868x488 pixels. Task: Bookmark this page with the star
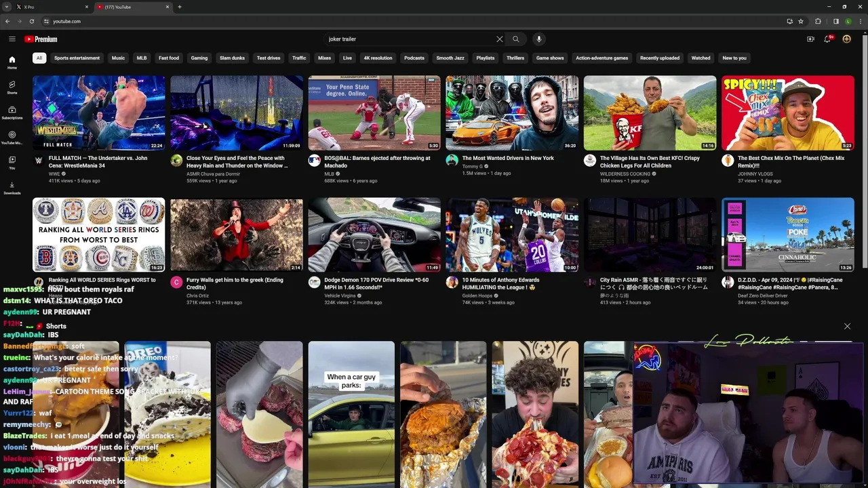coord(801,21)
